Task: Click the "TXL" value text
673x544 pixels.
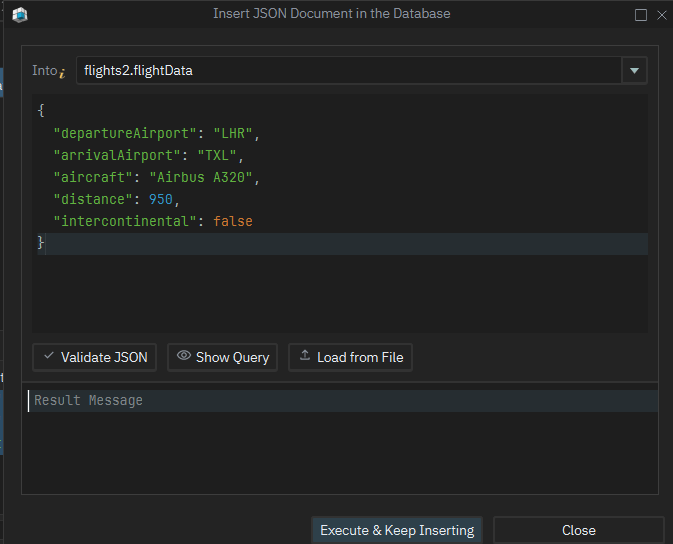Action: [x=217, y=155]
